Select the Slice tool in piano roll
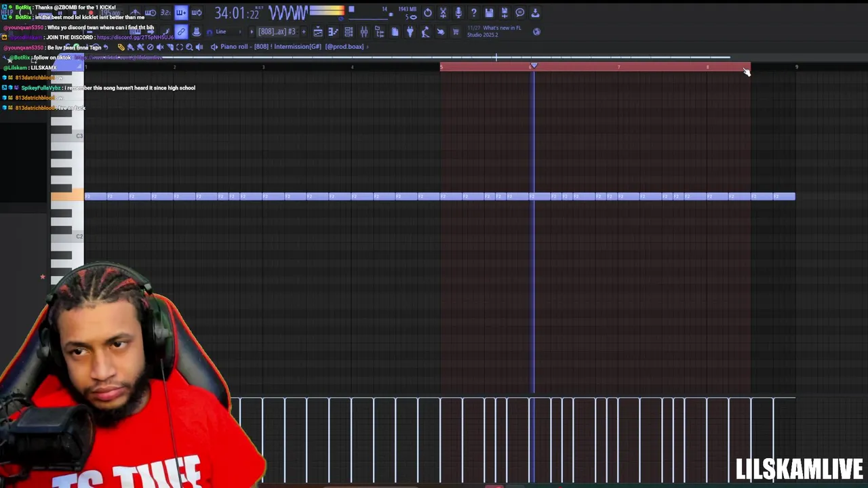Screen dimensions: 868x488 [x=170, y=47]
